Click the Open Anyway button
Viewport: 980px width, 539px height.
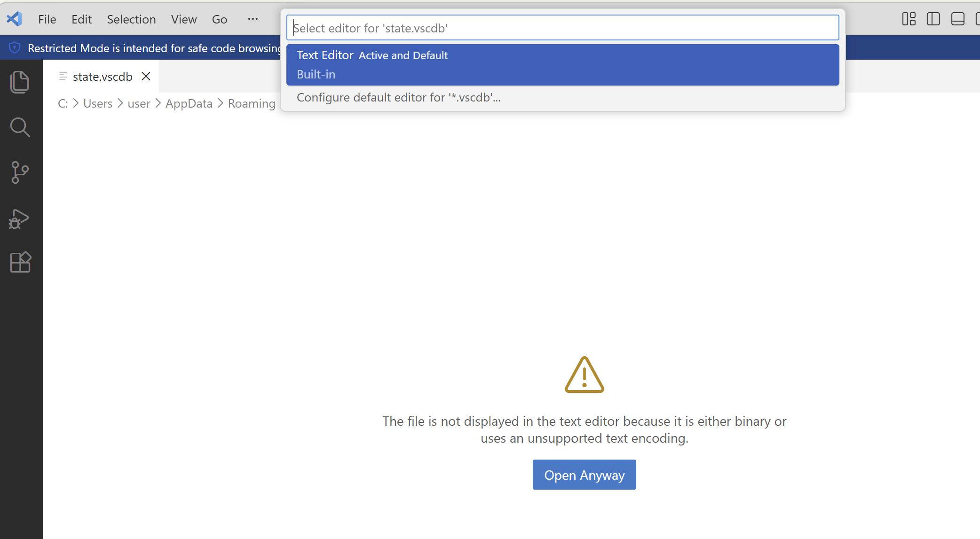coord(584,475)
